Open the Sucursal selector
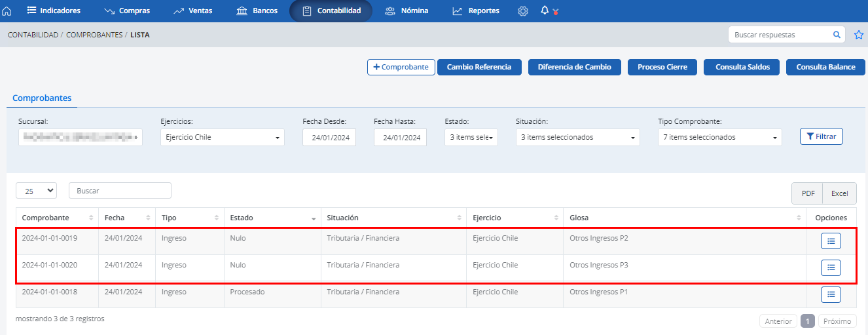The height and width of the screenshot is (335, 868). click(81, 137)
